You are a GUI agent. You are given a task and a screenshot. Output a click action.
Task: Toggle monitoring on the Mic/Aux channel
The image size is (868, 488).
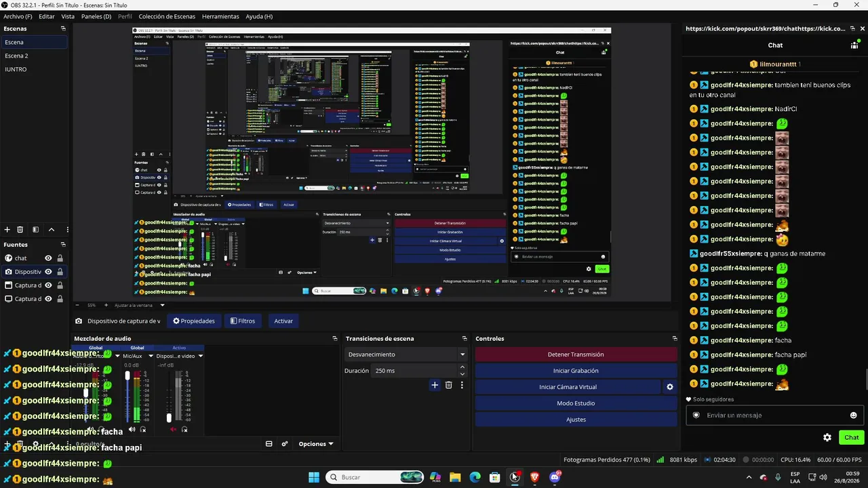(143, 429)
